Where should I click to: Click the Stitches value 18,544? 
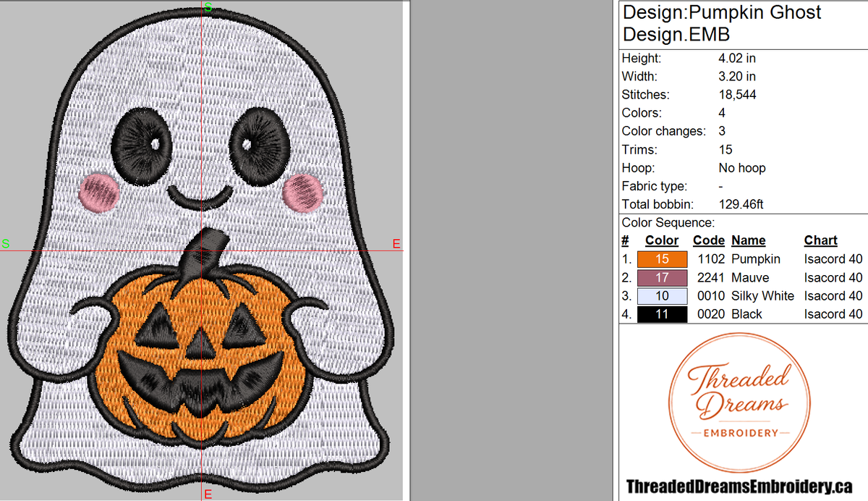tap(737, 95)
